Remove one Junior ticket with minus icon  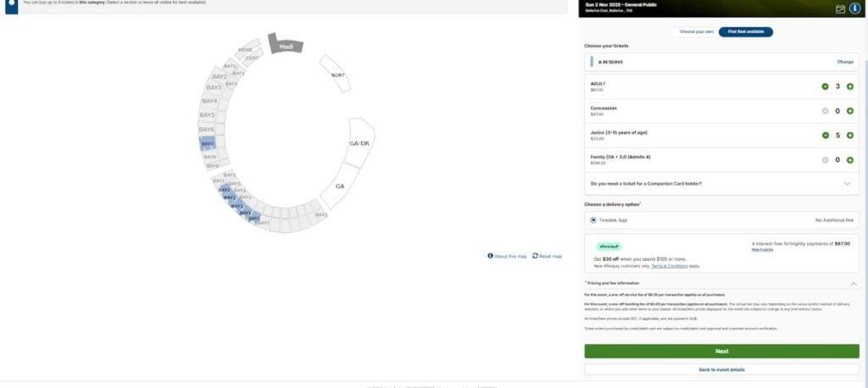click(826, 136)
